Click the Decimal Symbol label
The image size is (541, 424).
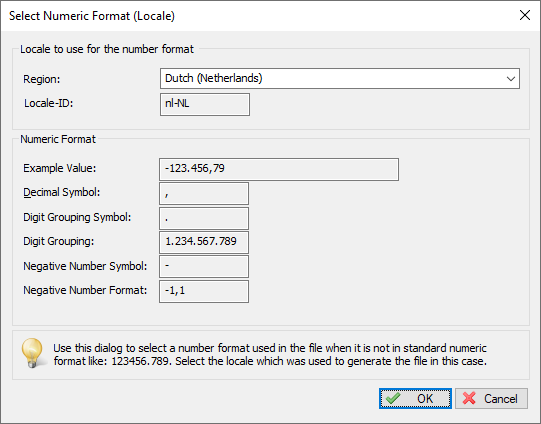click(x=62, y=192)
